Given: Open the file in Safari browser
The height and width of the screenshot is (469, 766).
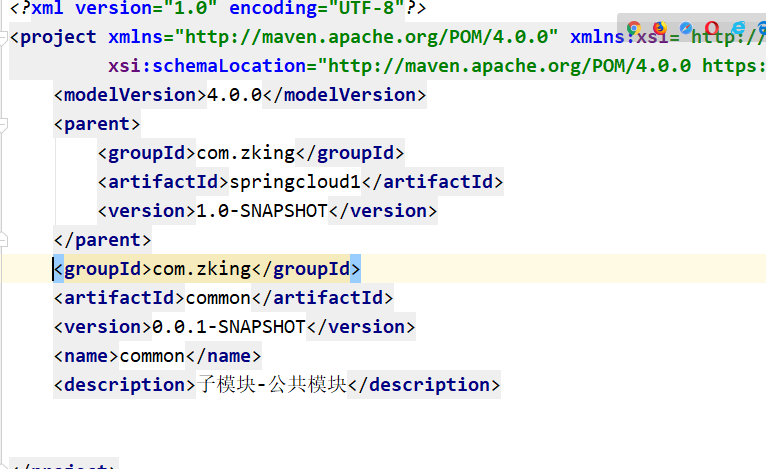Looking at the screenshot, I should pyautogui.click(x=686, y=28).
